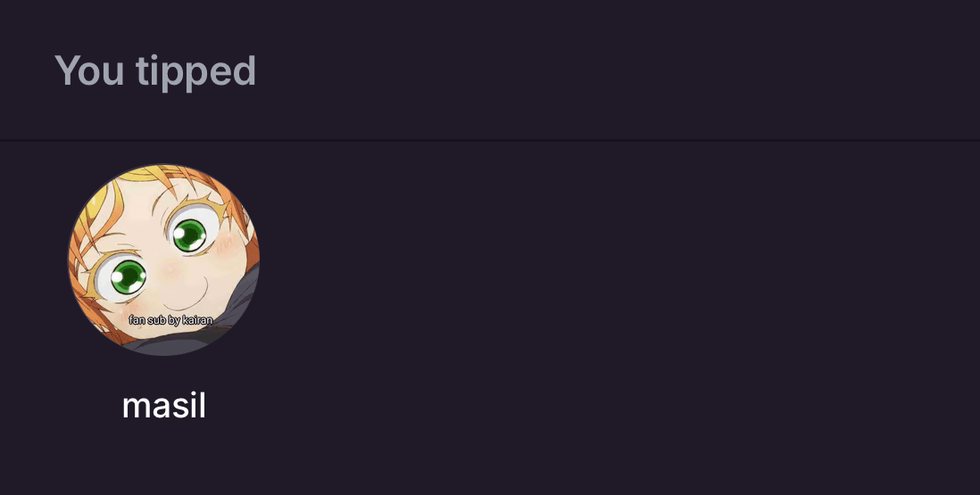Click the avatar's left green eye

(x=127, y=276)
